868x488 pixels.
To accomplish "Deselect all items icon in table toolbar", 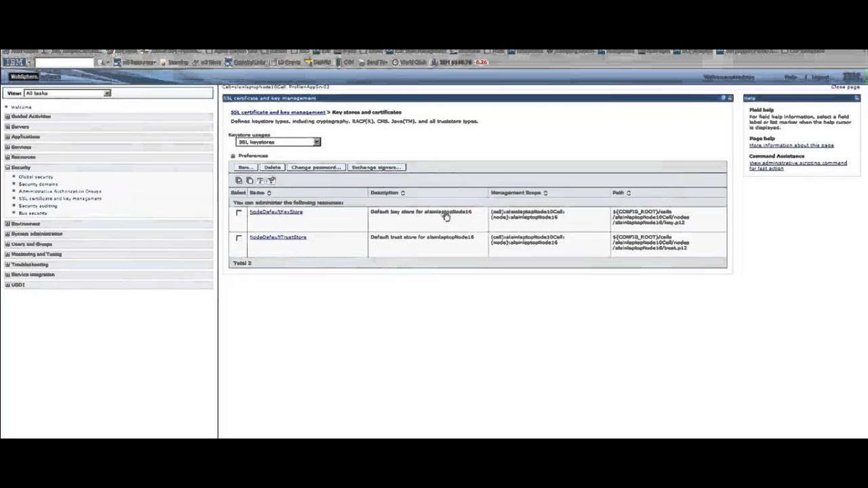I will pos(250,180).
